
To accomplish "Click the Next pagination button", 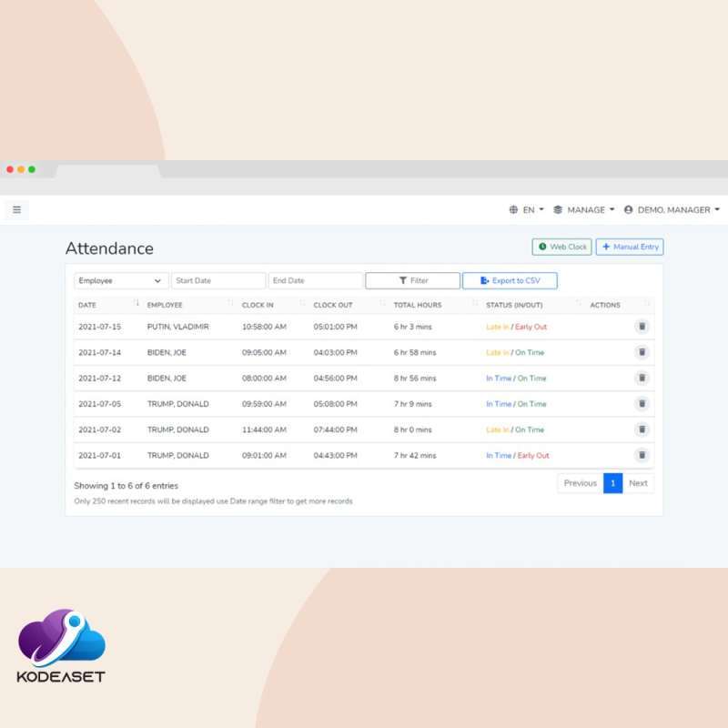I will pos(639,483).
